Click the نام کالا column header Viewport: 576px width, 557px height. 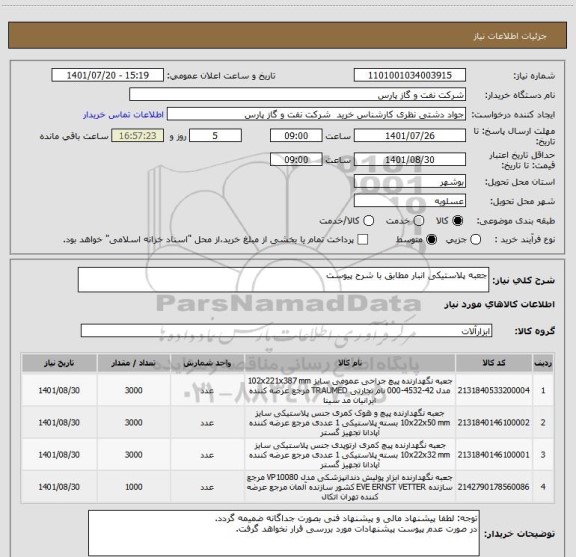tap(350, 363)
